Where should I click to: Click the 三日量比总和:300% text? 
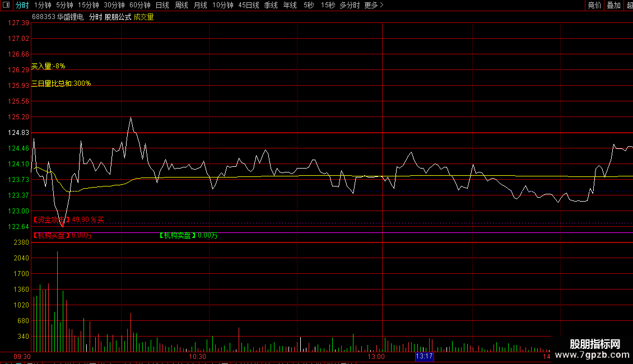tap(61, 83)
